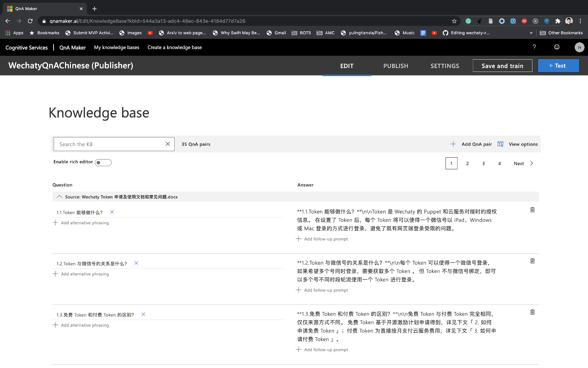Add QnA pair to knowledge base
Image resolution: width=588 pixels, height=368 pixels.
coord(471,144)
